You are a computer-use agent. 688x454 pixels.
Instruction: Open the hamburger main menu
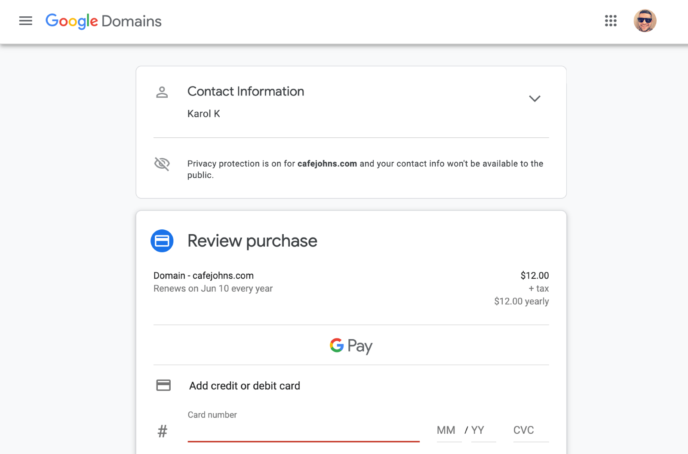25,21
